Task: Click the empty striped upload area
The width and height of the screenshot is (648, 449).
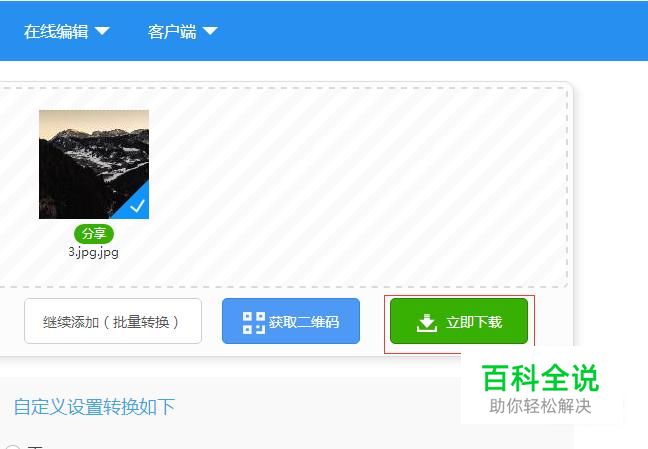Action: [x=355, y=186]
